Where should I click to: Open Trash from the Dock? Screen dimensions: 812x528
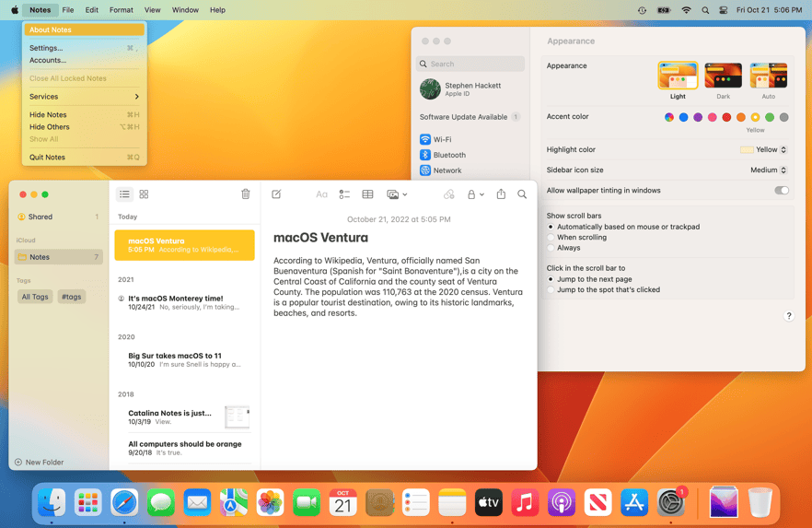click(x=760, y=502)
